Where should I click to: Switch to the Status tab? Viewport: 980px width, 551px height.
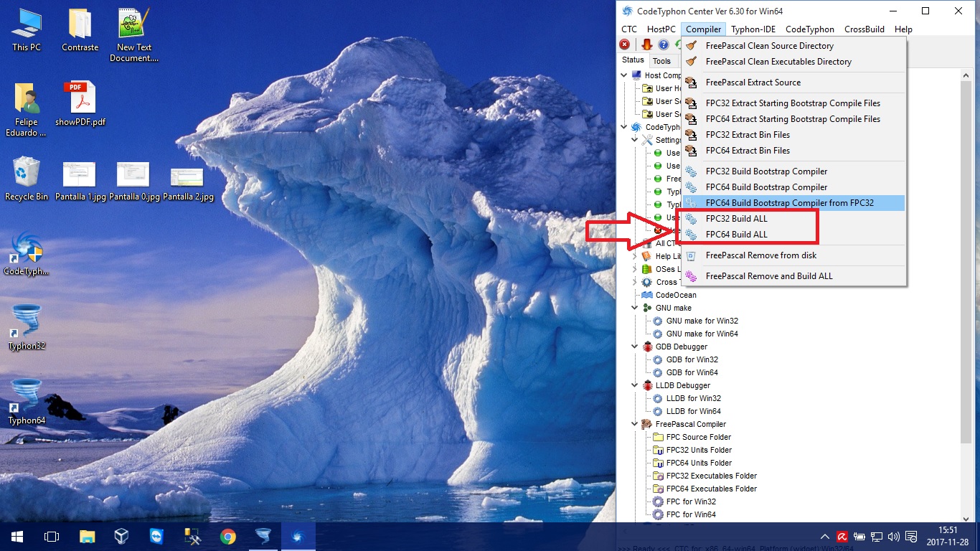coord(633,60)
